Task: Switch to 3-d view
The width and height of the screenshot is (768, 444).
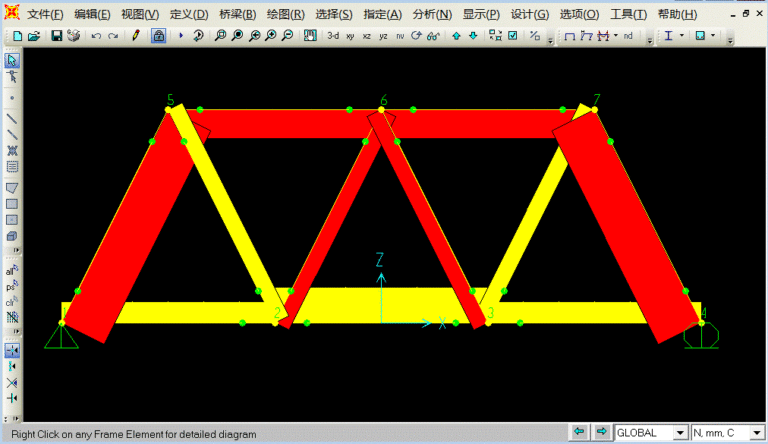Action: pos(333,36)
